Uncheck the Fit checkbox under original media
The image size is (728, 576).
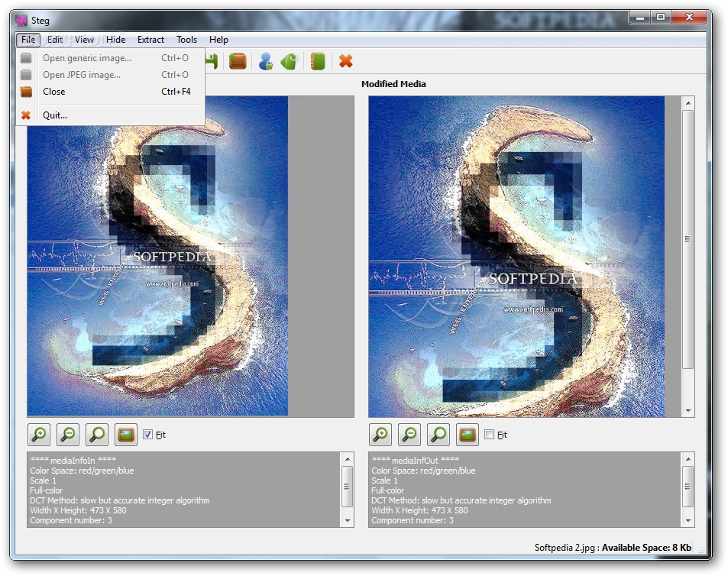(147, 435)
